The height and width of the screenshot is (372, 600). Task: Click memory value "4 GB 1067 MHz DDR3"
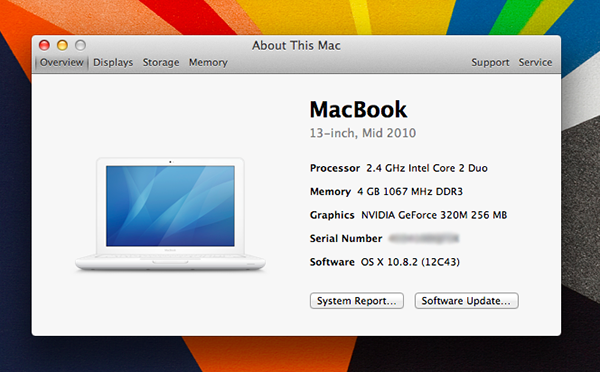[410, 191]
